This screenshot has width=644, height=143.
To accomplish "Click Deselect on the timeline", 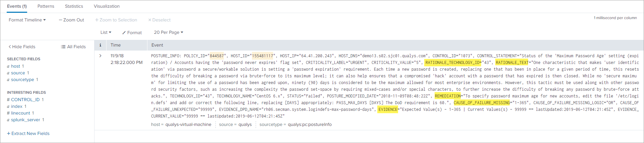I will [159, 20].
